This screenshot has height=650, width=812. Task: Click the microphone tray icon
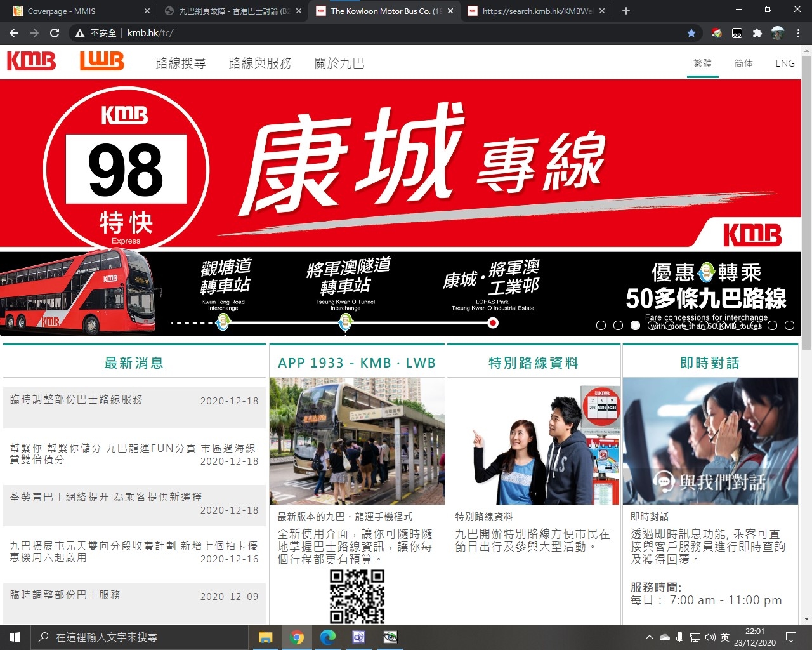click(680, 637)
